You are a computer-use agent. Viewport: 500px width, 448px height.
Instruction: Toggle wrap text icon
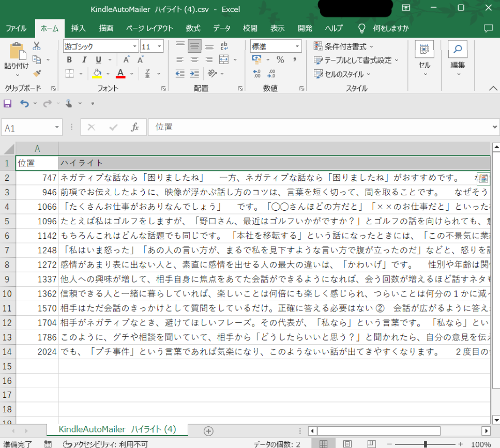point(224,47)
